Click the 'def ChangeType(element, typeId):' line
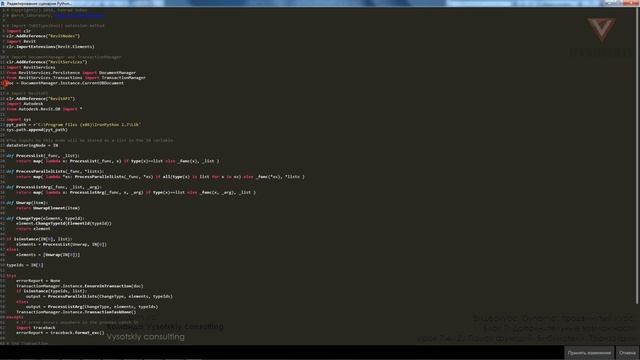 (45, 218)
